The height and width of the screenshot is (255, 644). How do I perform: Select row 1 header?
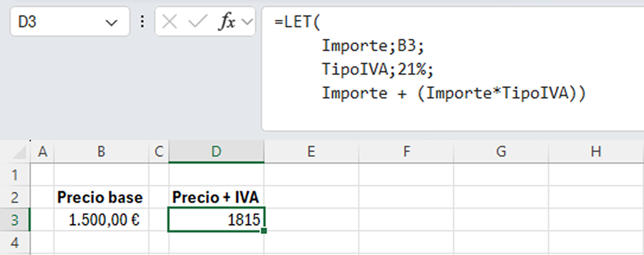pos(15,175)
